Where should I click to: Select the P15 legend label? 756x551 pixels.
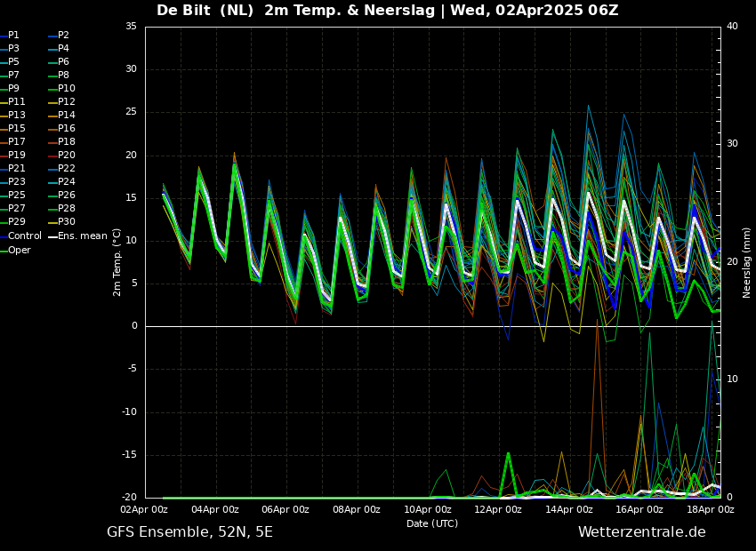tap(17, 129)
